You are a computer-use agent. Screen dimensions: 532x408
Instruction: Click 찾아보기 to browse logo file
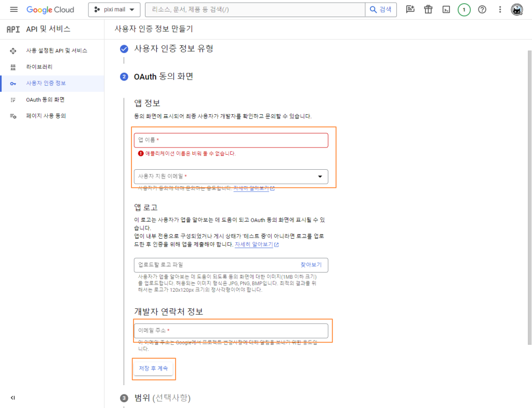311,265
